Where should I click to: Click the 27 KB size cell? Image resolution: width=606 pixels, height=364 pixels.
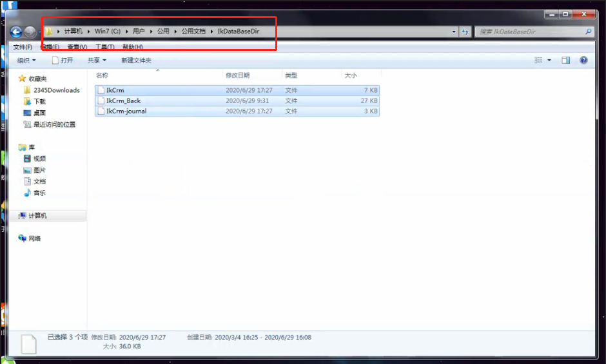pos(369,101)
